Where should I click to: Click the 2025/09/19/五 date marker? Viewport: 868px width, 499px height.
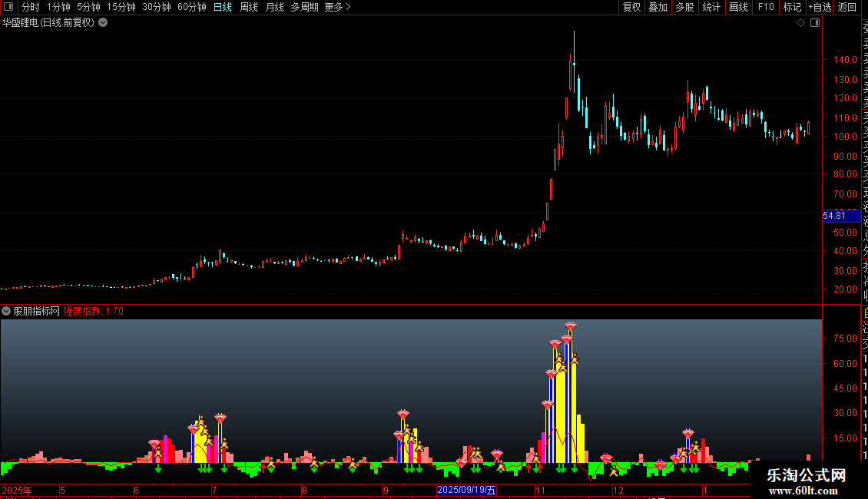466,490
